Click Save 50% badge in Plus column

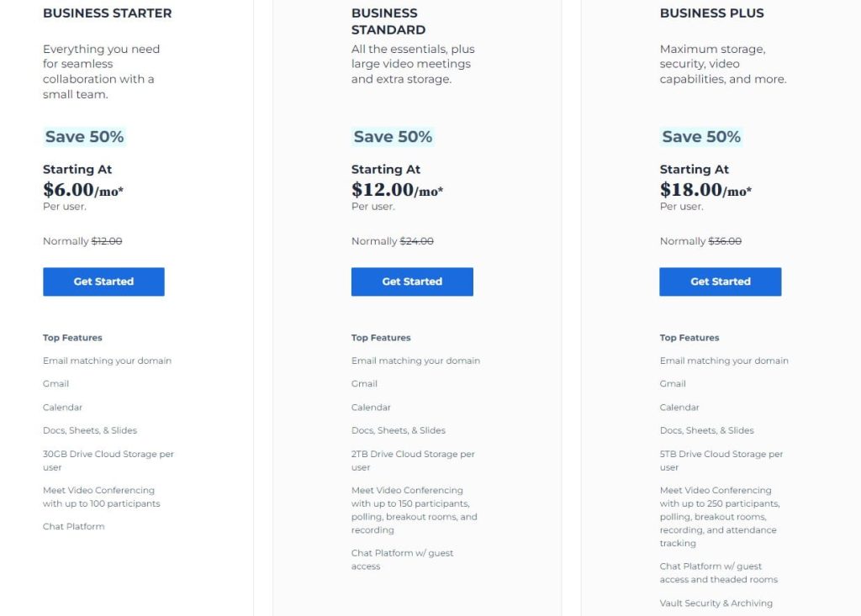701,137
